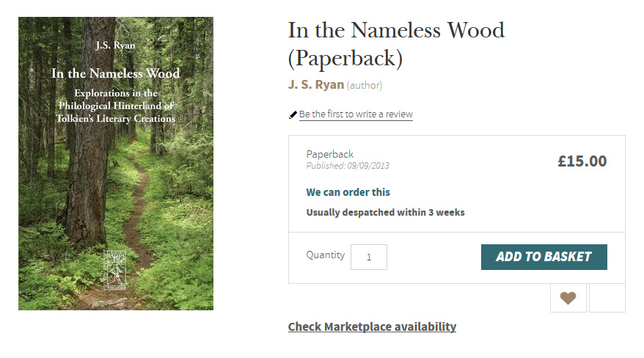Click the 'In the Nameless Wood (Paperback)' heading
This screenshot has width=644, height=358.
click(x=396, y=44)
